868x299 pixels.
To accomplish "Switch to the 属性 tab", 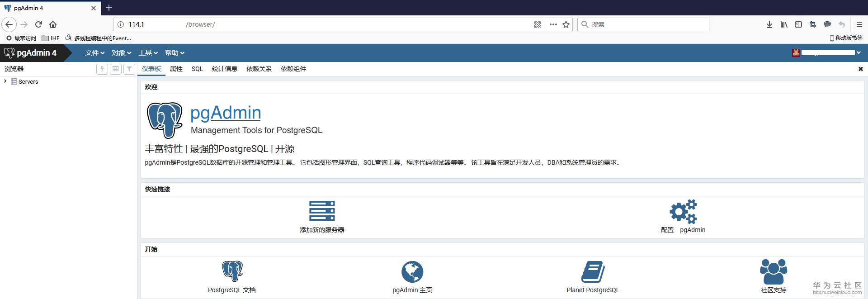I will coord(176,69).
